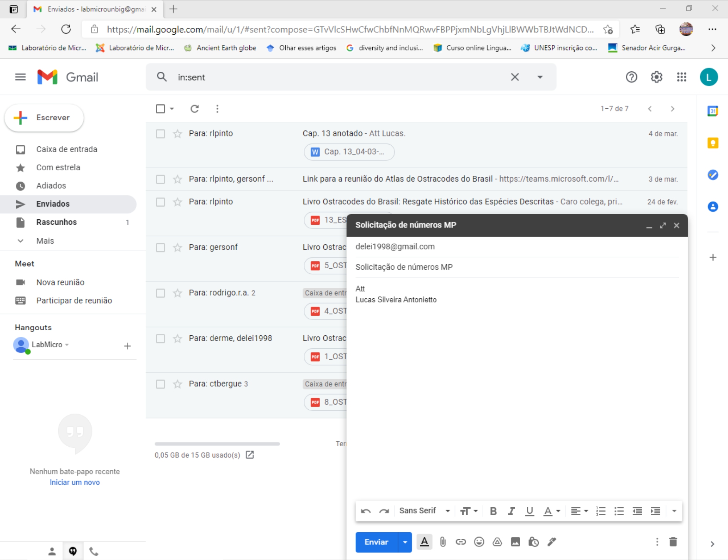The width and height of the screenshot is (728, 560).
Task: Apply bold formatting in compose toolbar
Action: 493,511
